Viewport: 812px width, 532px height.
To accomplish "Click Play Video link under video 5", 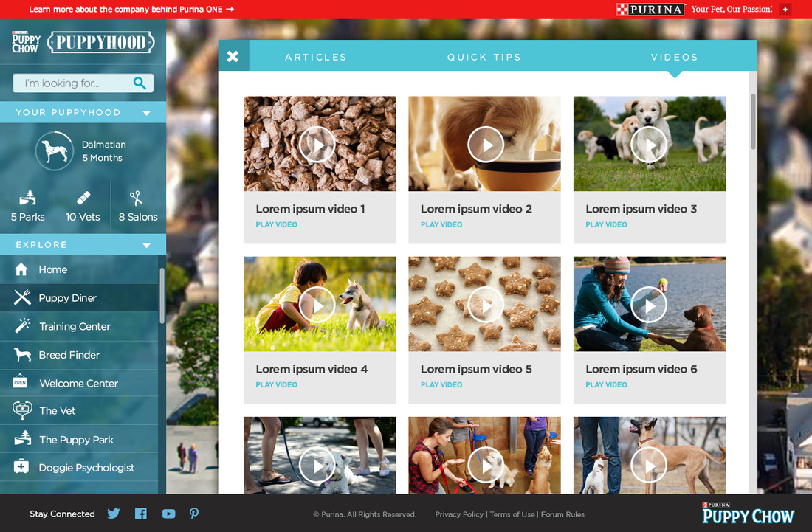I will 441,385.
